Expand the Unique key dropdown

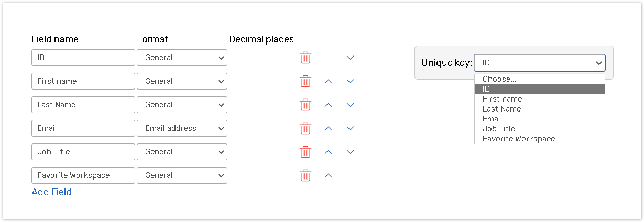[539, 63]
